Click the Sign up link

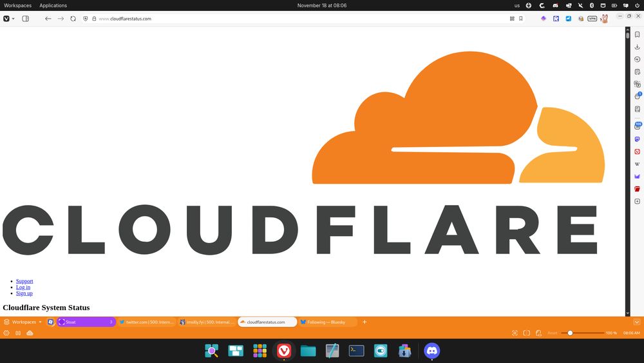[24, 293]
